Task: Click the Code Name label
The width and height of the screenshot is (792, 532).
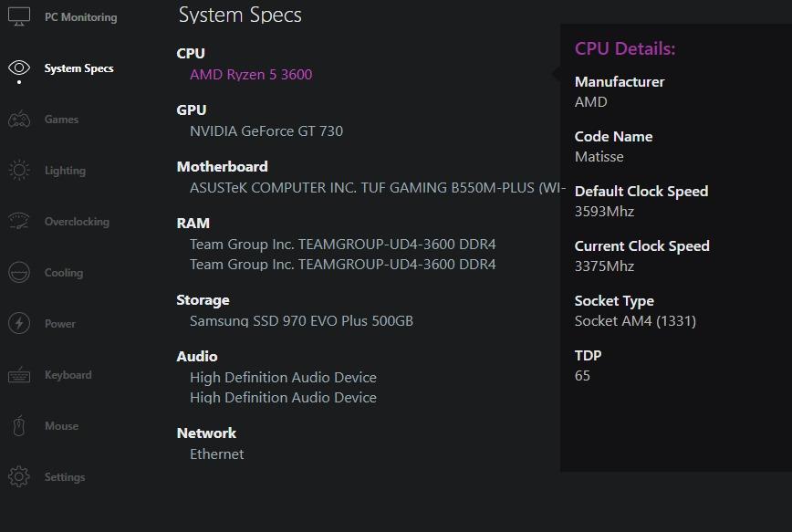Action: coord(614,137)
